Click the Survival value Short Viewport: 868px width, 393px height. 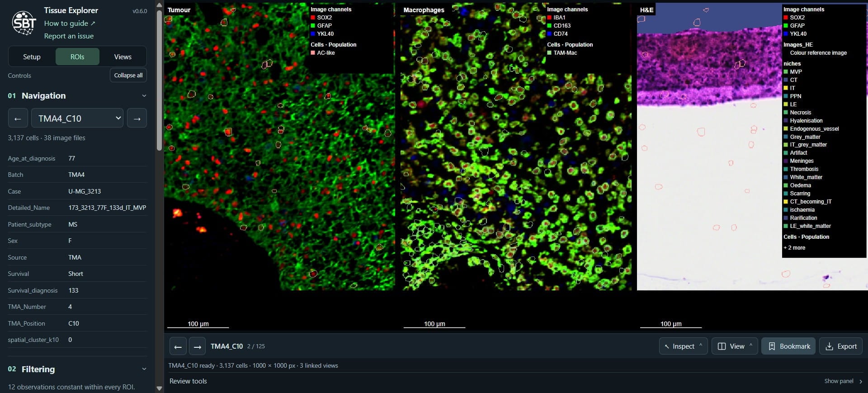click(75, 274)
